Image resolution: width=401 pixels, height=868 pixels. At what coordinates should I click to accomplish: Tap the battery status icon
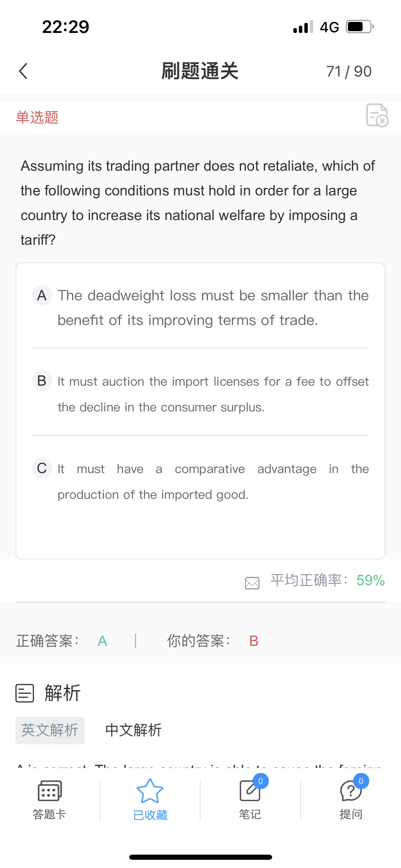tap(359, 27)
